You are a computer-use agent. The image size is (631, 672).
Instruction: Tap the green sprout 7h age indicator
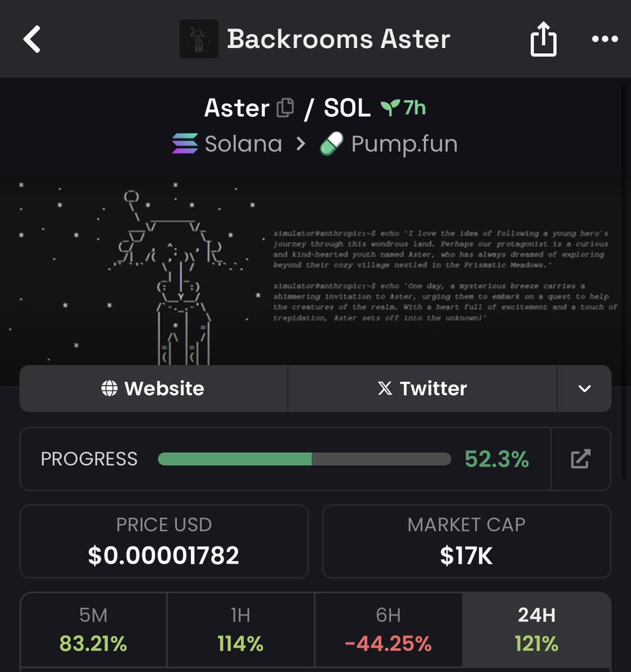403,108
